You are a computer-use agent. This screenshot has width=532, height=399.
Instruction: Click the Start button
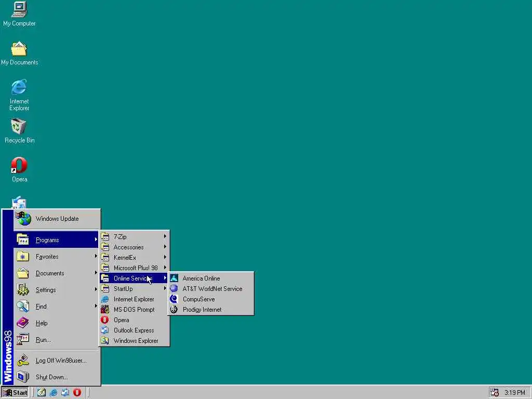tap(15, 393)
